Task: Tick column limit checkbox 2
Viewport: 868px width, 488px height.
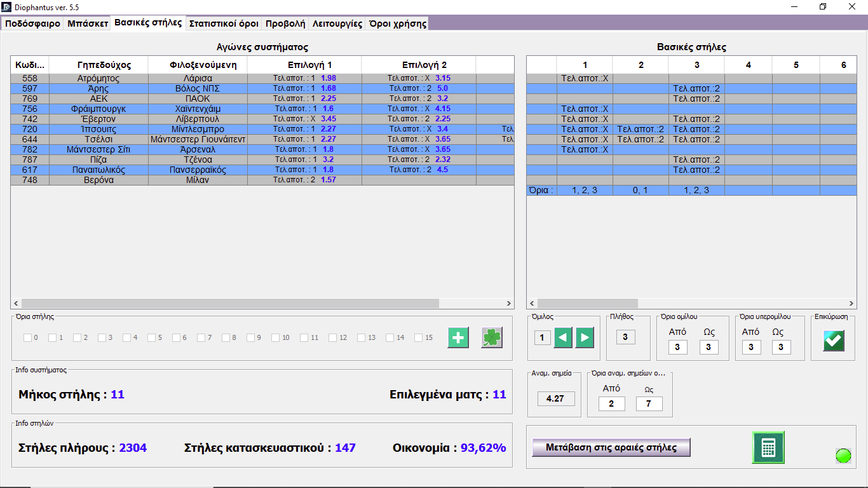Action: tap(78, 338)
